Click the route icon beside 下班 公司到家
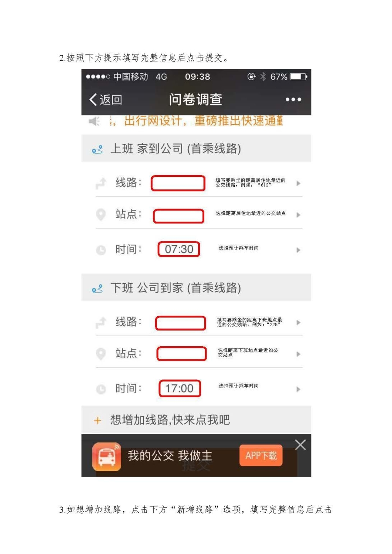Screen dimensions: 392x554 coord(97,288)
